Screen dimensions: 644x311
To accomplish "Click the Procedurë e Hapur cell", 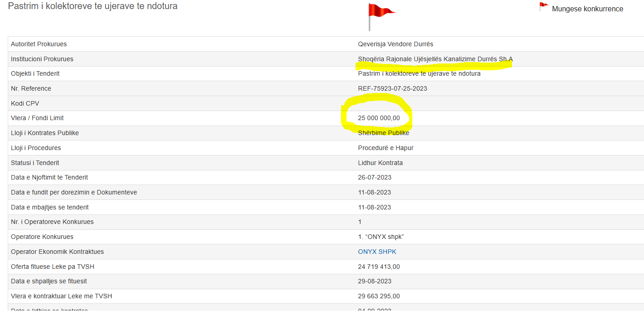I will [x=385, y=148].
